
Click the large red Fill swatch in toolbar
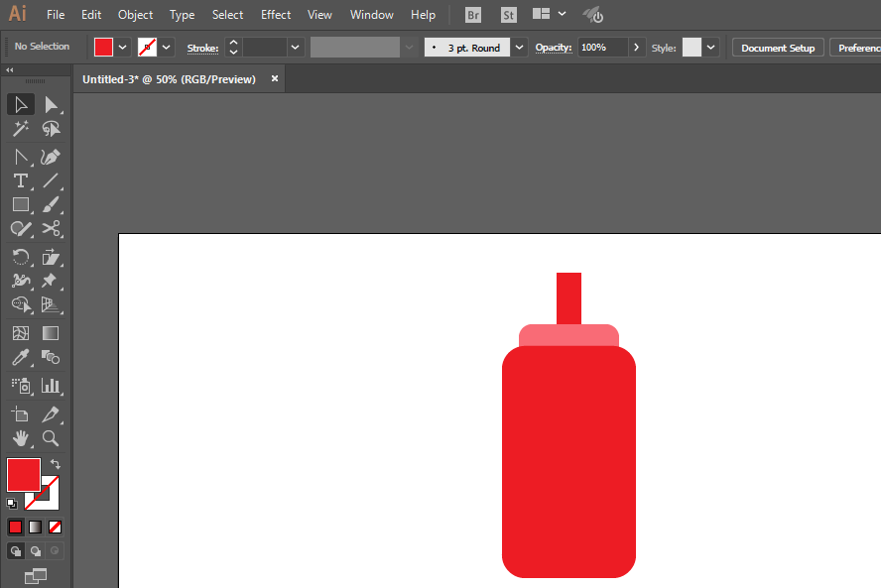pyautogui.click(x=24, y=475)
